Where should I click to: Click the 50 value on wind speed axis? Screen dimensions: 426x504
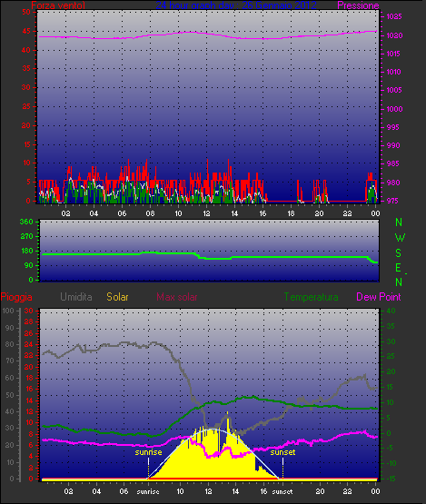(x=26, y=12)
